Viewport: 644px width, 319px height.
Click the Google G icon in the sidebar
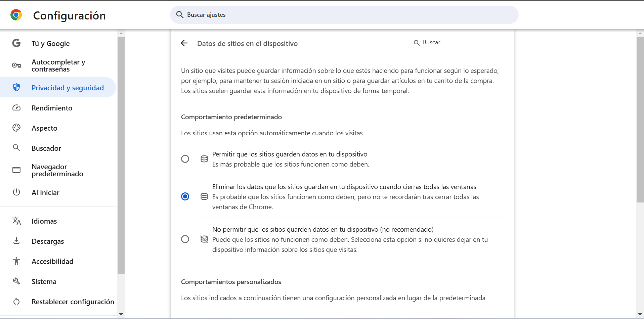16,43
